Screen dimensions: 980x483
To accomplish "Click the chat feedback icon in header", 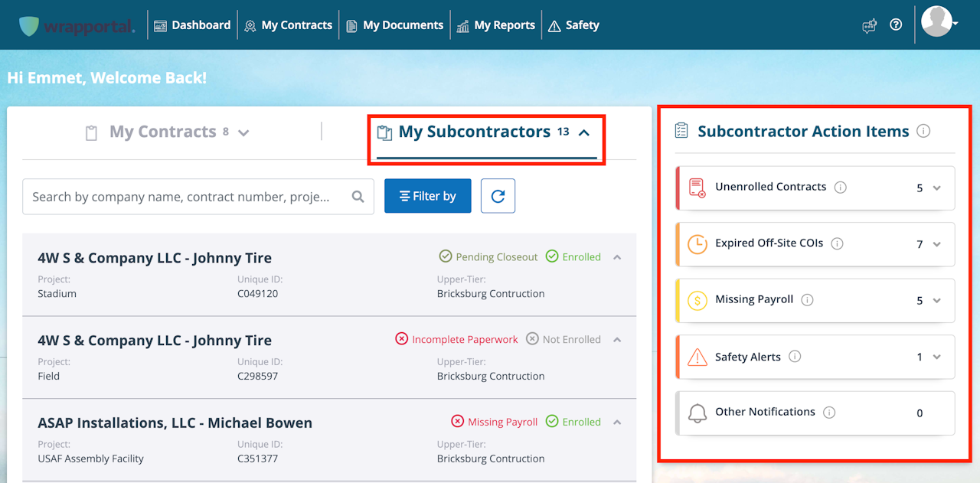I will [869, 26].
